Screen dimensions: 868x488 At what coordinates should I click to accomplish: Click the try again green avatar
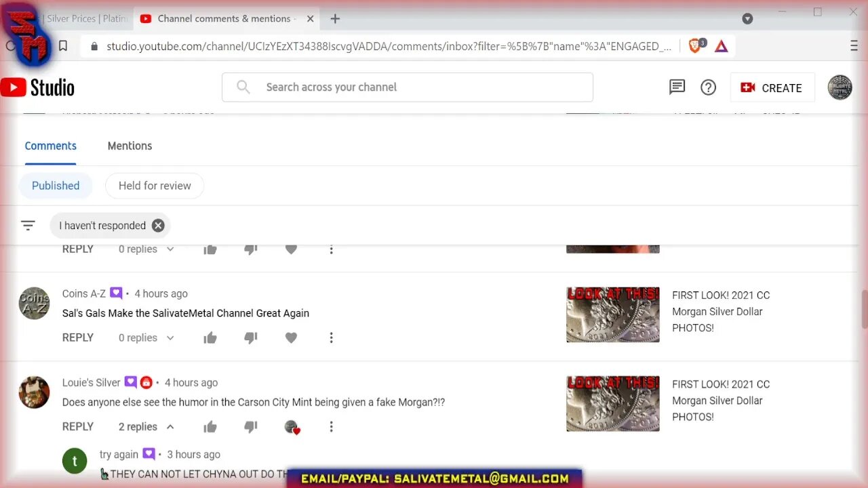pos(75,461)
